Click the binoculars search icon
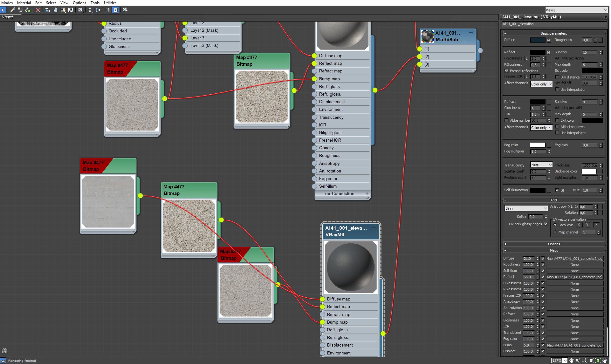Screen dimensions: 611x364 (x=4, y=351)
